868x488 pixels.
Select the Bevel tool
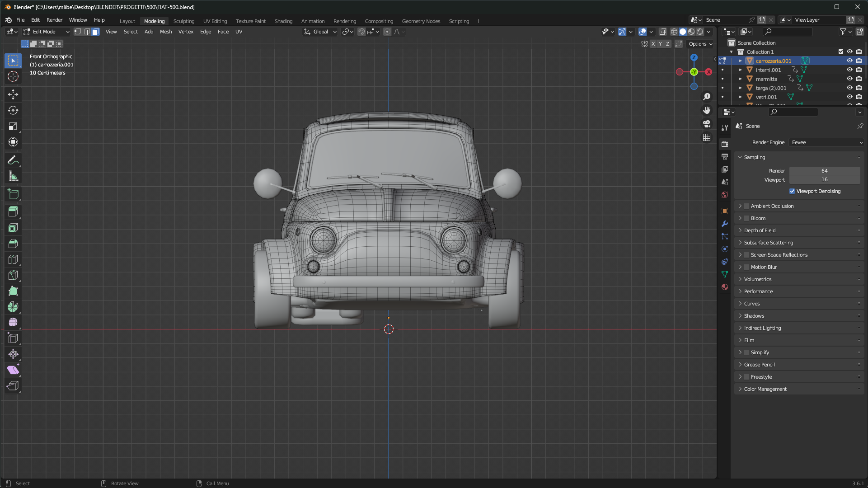click(13, 244)
